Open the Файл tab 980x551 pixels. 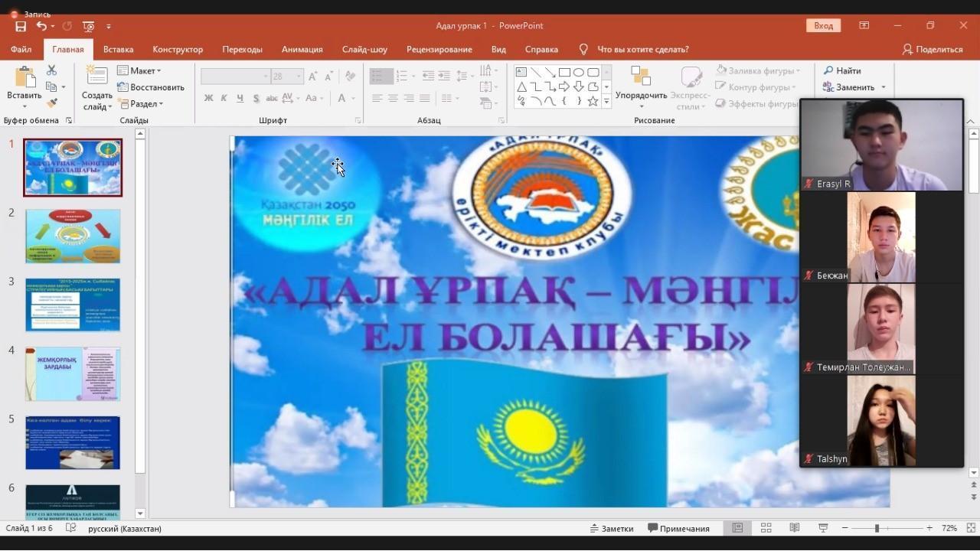click(x=21, y=49)
